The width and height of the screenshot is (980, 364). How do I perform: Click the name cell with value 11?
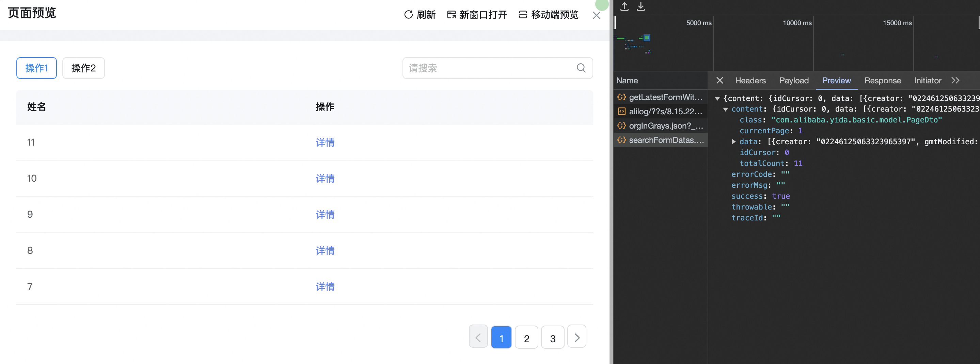(31, 143)
